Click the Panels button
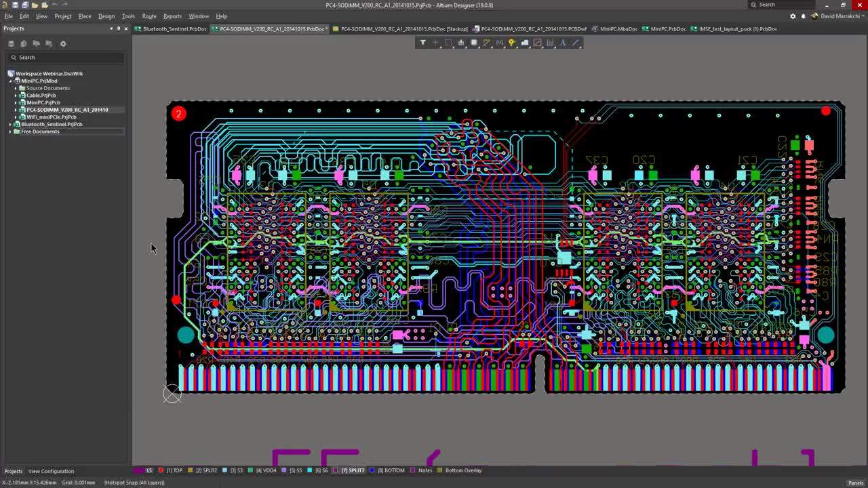 (x=854, y=483)
